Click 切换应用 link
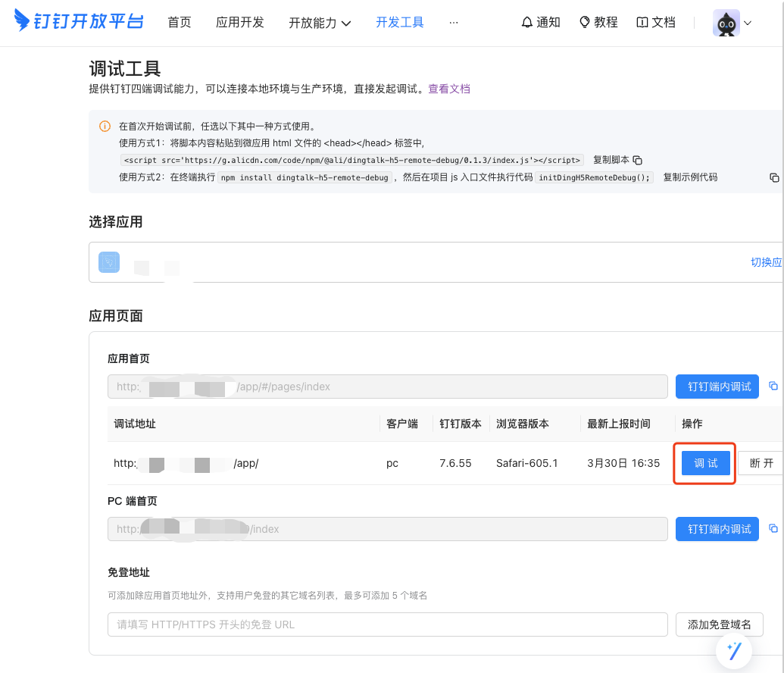 pyautogui.click(x=767, y=262)
